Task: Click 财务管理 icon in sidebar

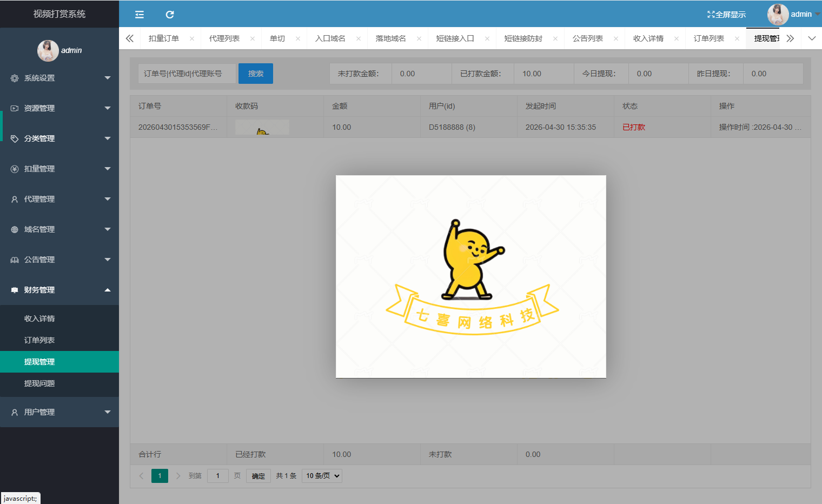Action: pos(15,290)
